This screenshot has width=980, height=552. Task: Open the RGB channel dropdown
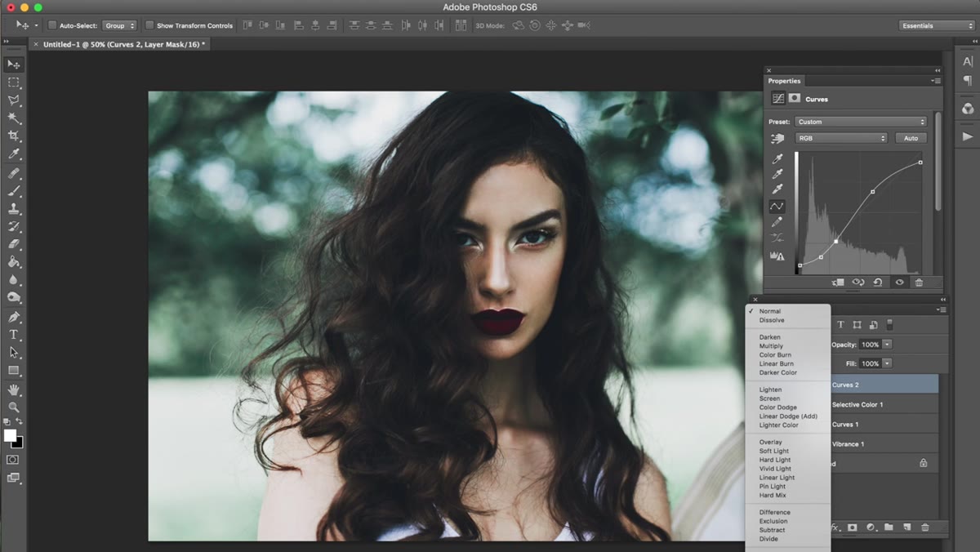click(x=841, y=138)
